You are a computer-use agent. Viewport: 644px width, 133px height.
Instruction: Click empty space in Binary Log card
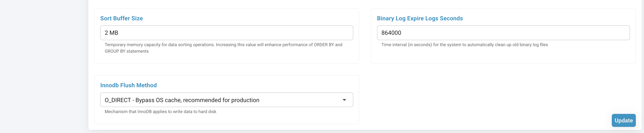pos(502,56)
